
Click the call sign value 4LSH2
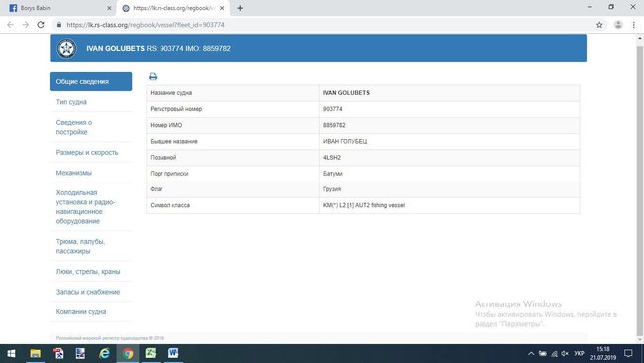point(332,157)
